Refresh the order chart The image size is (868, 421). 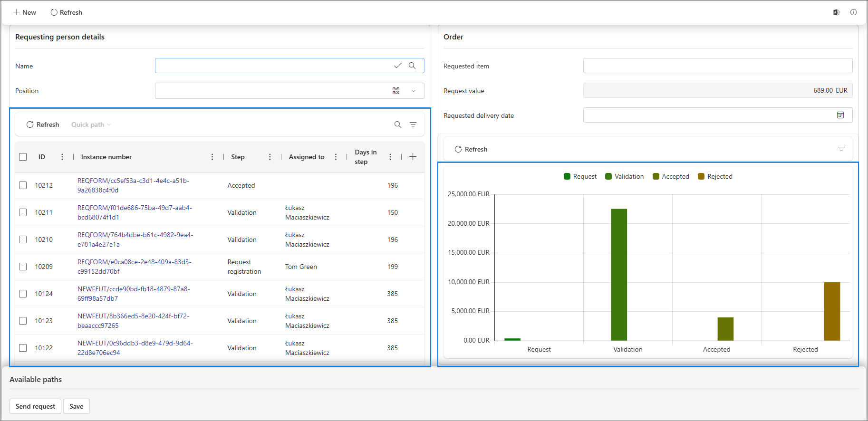point(471,149)
